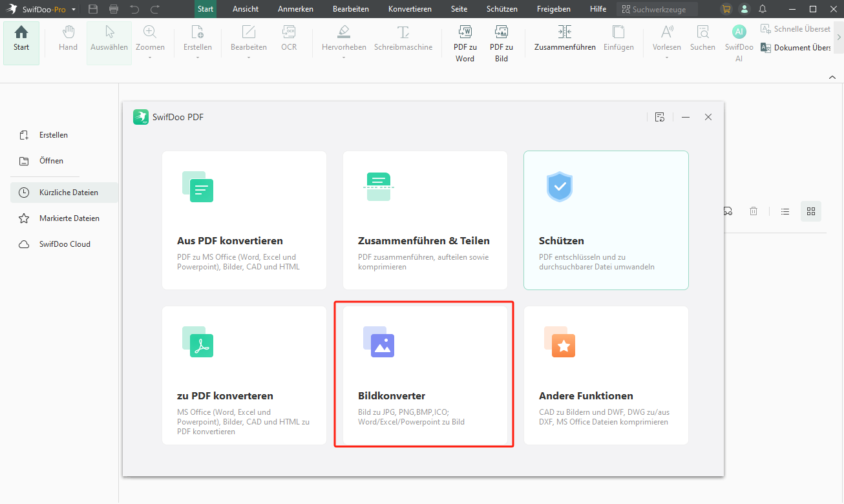Click PDF zu Bild converter
The width and height of the screenshot is (844, 504).
[x=501, y=43]
